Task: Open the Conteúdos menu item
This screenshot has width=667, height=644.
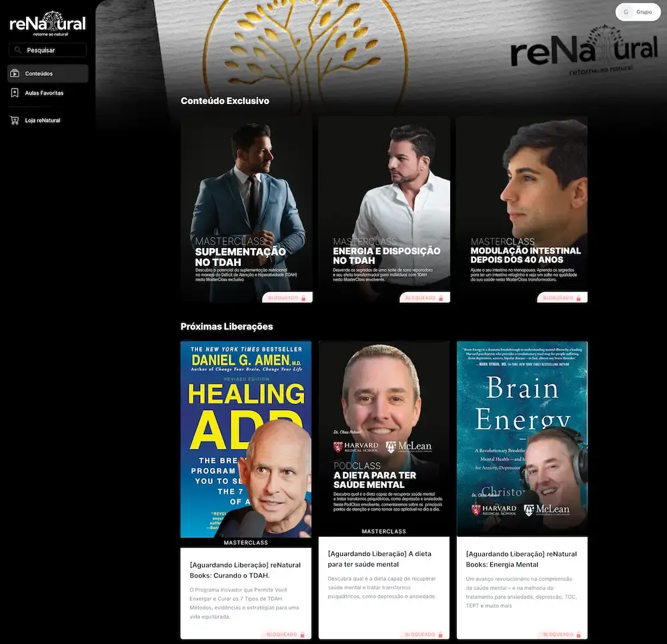Action: [47, 73]
